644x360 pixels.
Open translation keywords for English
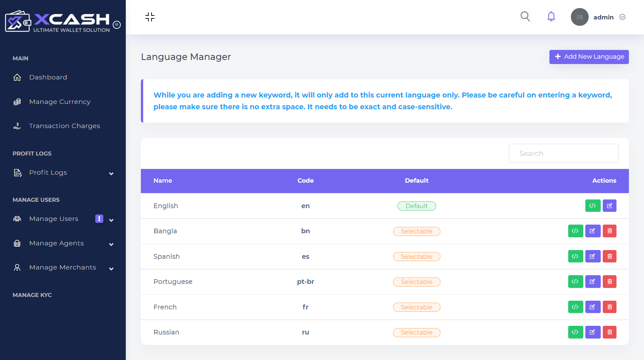click(x=592, y=206)
